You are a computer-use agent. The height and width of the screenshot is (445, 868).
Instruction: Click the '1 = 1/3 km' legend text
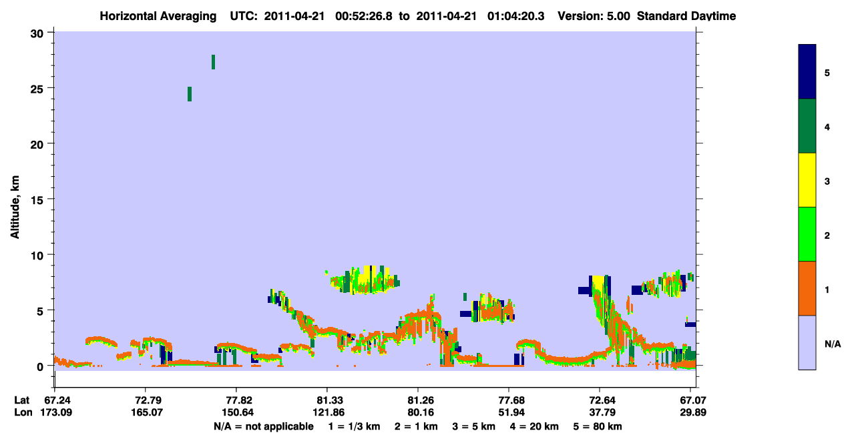(x=355, y=426)
